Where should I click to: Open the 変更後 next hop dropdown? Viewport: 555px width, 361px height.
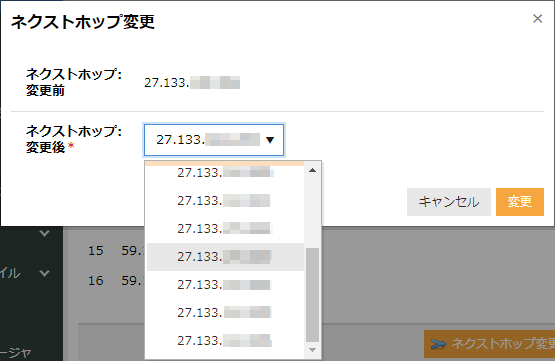[x=214, y=140]
